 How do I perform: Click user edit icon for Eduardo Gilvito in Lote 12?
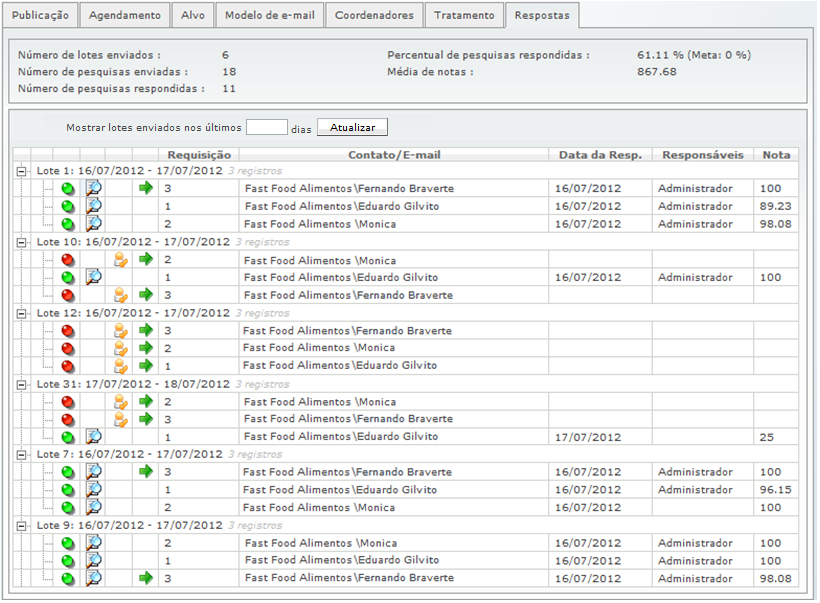coord(120,366)
